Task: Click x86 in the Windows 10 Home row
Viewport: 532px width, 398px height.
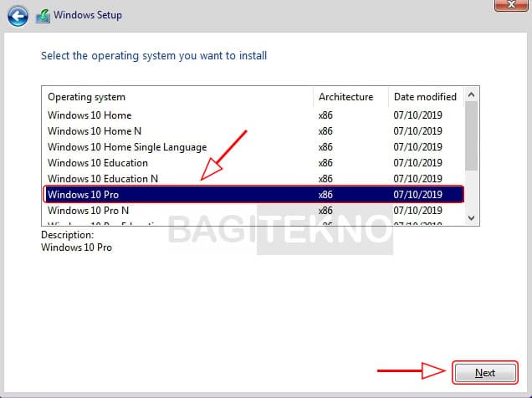Action: click(x=325, y=115)
